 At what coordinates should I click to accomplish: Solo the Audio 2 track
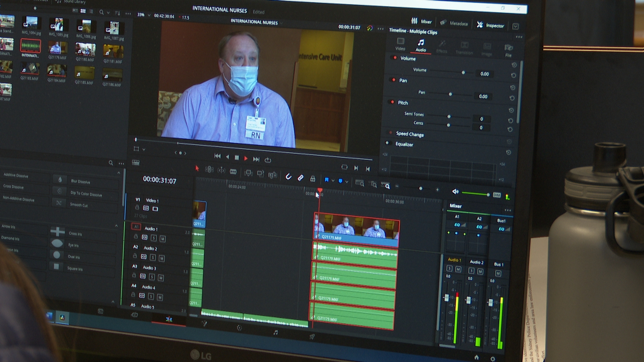tap(153, 257)
